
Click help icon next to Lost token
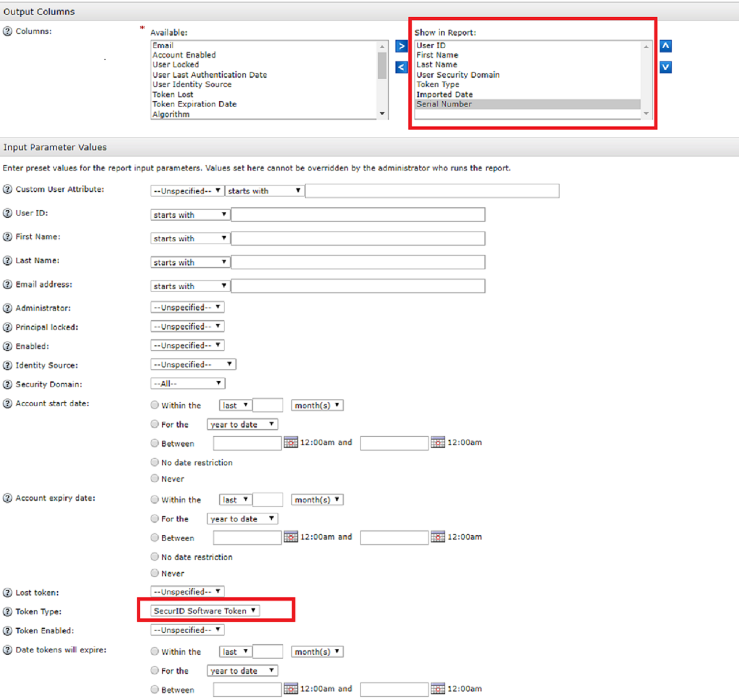(x=7, y=592)
